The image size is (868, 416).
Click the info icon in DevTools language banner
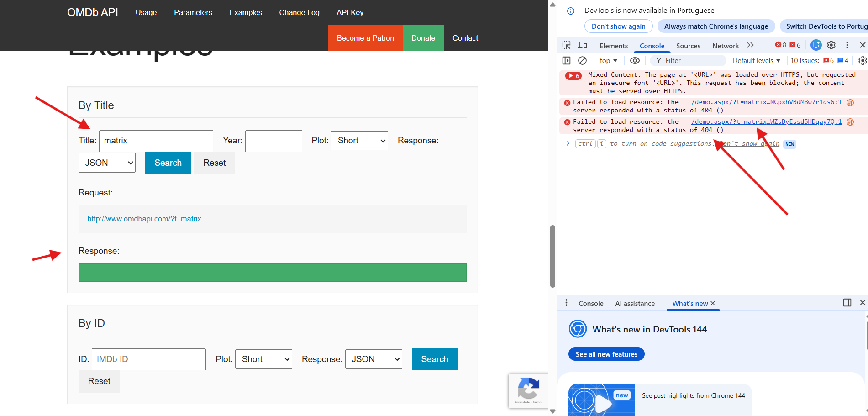(x=571, y=11)
